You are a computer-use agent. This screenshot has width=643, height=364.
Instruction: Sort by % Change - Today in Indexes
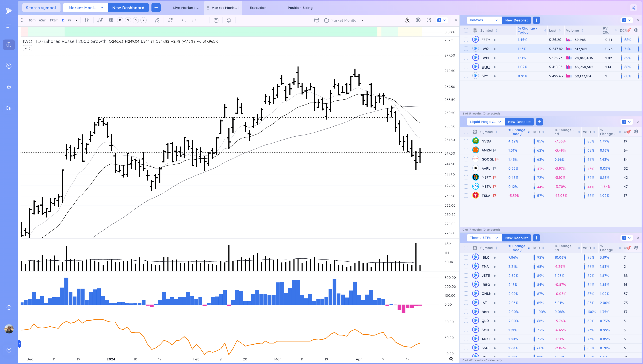532,30
